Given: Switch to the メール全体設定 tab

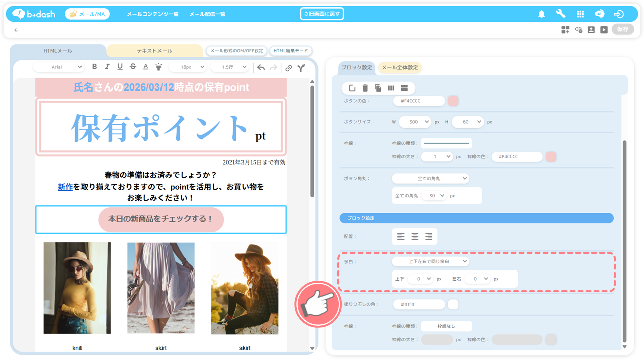Looking at the screenshot, I should (x=399, y=67).
